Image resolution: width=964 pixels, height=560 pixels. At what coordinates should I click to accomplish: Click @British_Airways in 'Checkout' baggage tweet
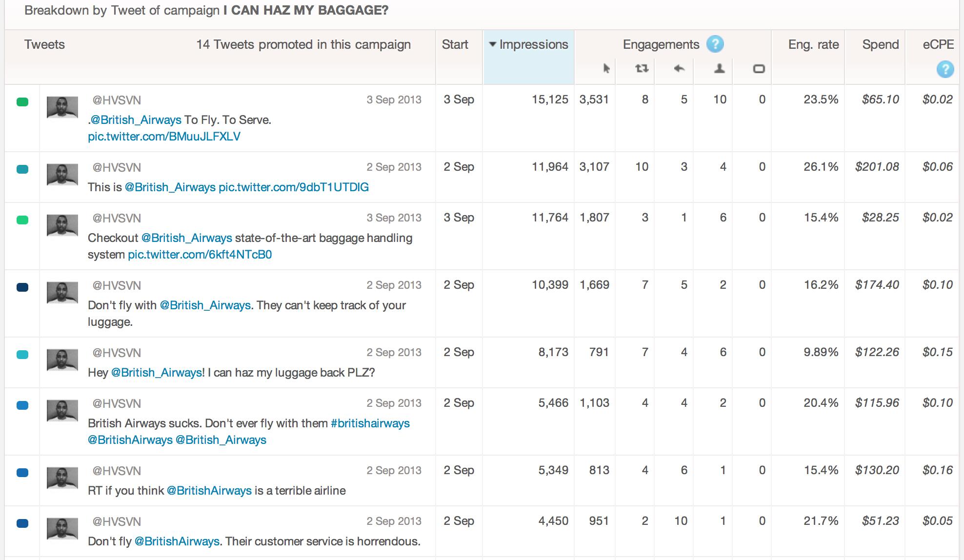click(187, 238)
